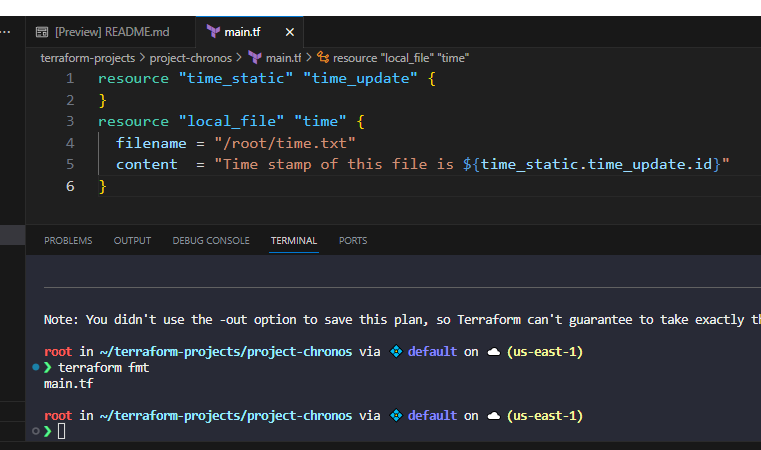This screenshot has width=761, height=450.
Task: Click the green prompt arrow before terraform fmt
Action: pos(48,368)
